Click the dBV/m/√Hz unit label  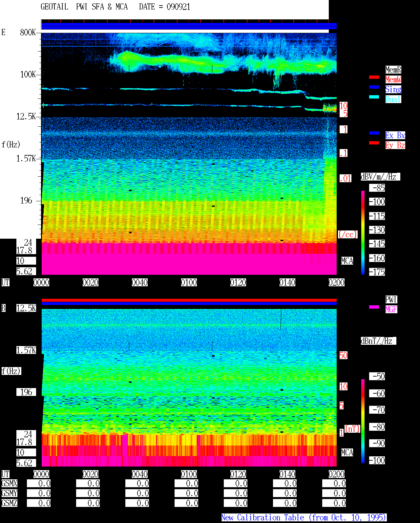tap(380, 177)
